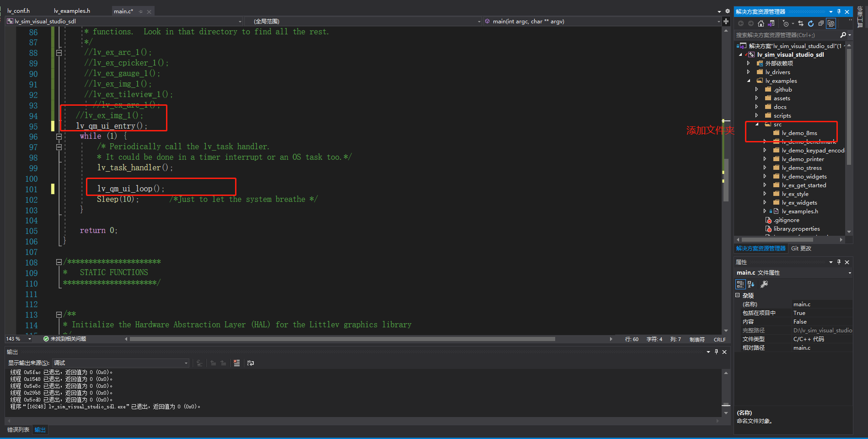Switch to the lv_conf.h tab
This screenshot has width=868, height=439.
coord(19,11)
